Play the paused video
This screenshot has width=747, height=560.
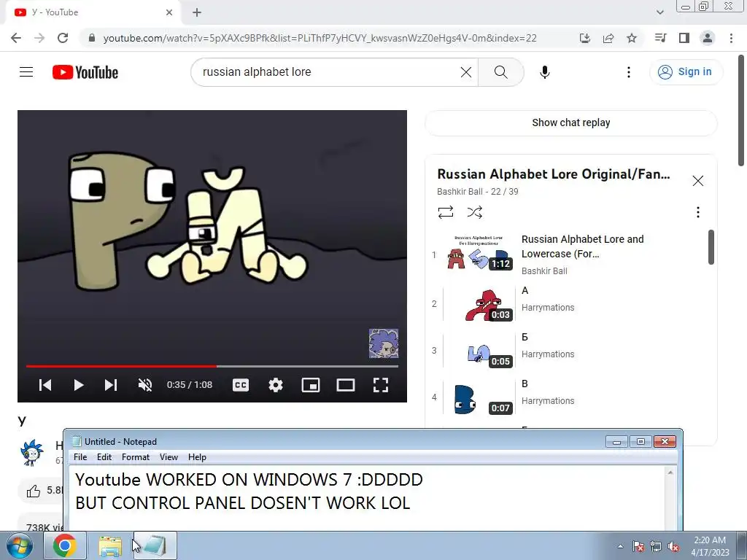pyautogui.click(x=79, y=385)
